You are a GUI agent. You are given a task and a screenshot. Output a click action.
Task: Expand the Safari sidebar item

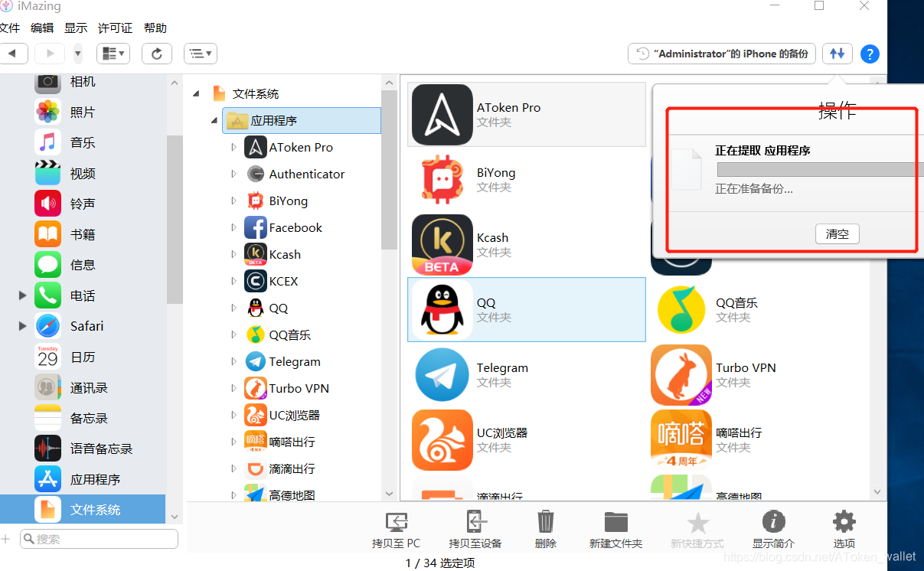pos(22,326)
